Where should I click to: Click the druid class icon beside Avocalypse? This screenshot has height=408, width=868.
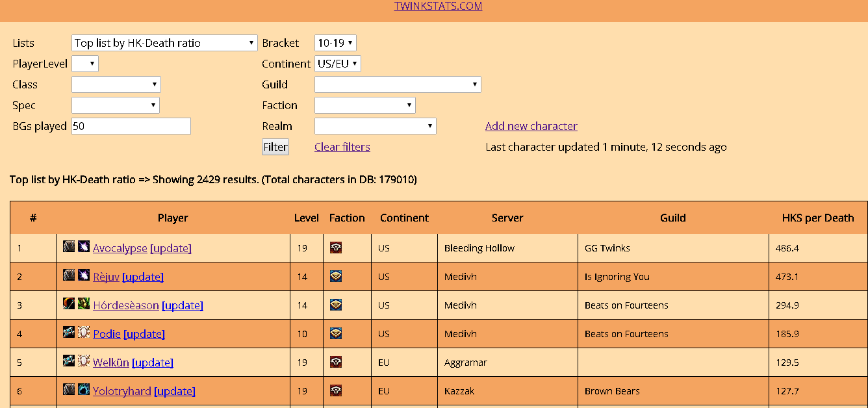69,247
